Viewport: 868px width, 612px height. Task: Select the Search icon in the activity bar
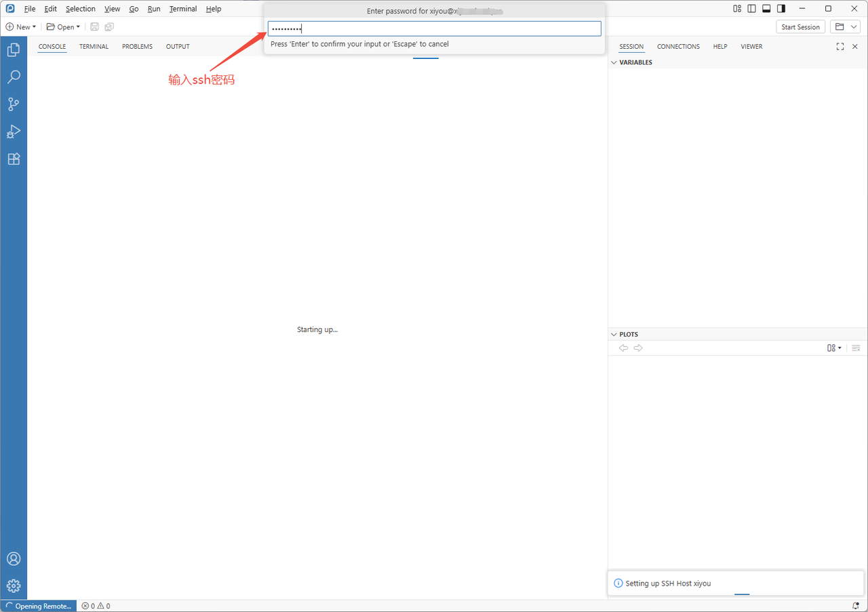click(14, 77)
